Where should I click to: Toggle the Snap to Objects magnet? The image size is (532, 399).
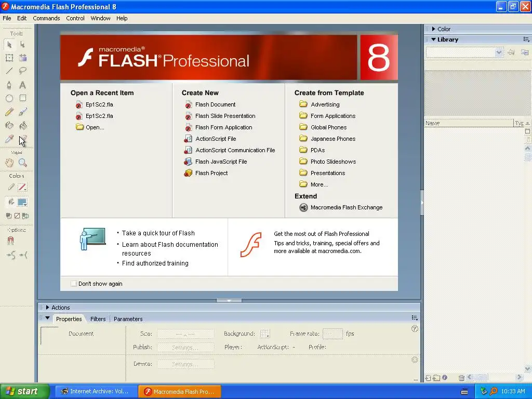[x=10, y=241]
